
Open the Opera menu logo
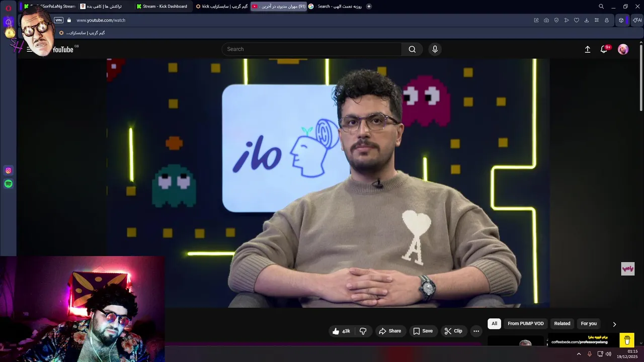(8, 8)
